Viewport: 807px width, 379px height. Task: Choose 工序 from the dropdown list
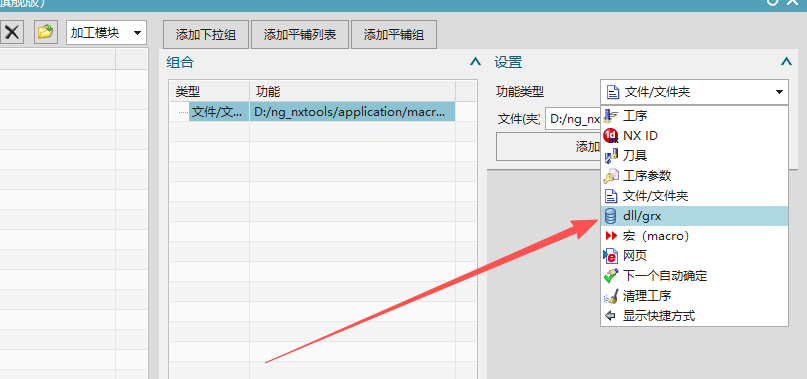(694, 115)
